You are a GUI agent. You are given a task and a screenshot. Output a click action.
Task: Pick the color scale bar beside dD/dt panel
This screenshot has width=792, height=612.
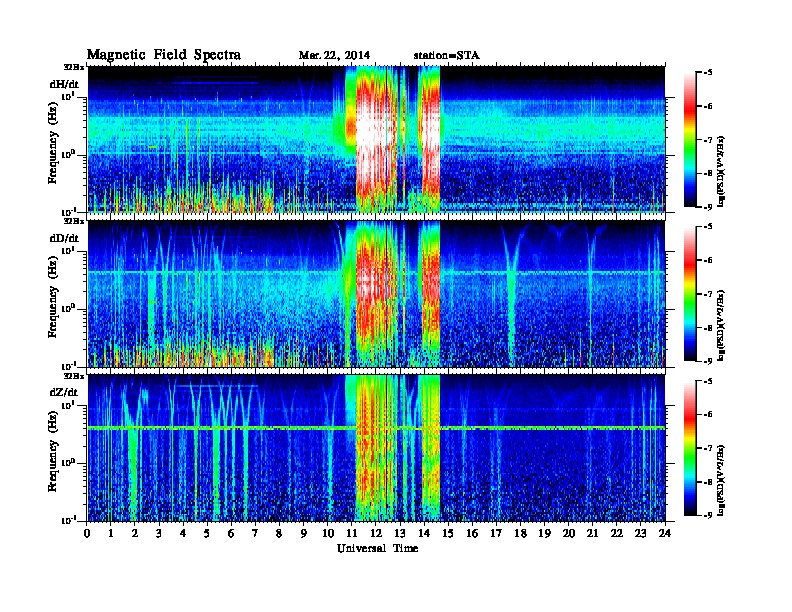pyautogui.click(x=689, y=293)
